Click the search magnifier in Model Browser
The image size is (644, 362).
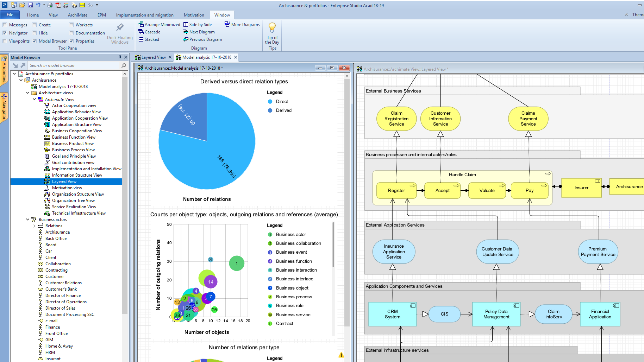point(124,65)
